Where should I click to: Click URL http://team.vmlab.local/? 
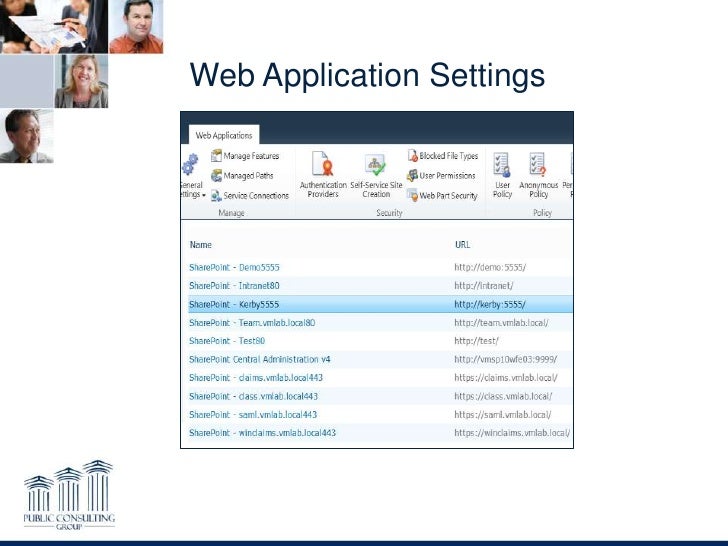[x=501, y=323]
